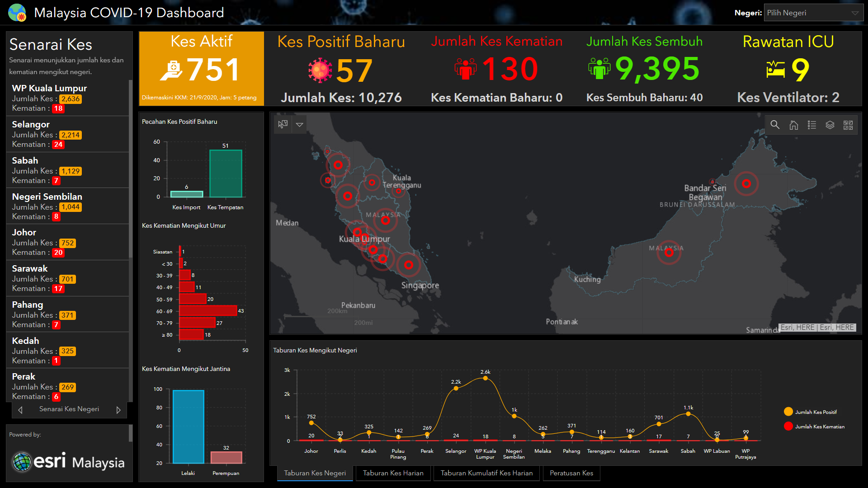Click Jumlah Kes: 10,276 text

[x=341, y=98]
